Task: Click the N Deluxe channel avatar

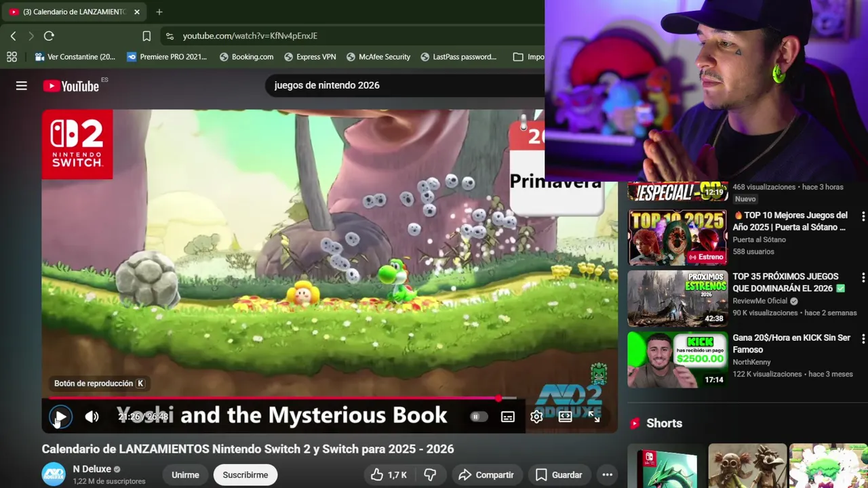Action: tap(54, 474)
